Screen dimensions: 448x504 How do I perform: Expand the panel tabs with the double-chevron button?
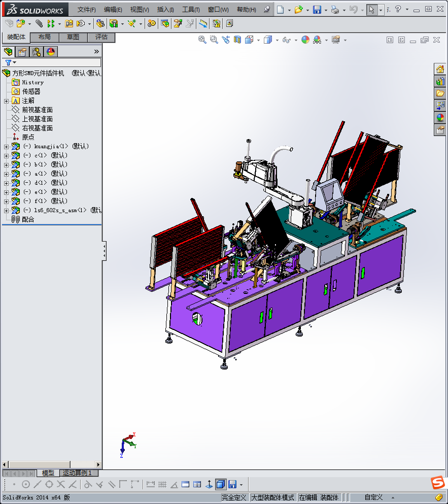click(96, 51)
